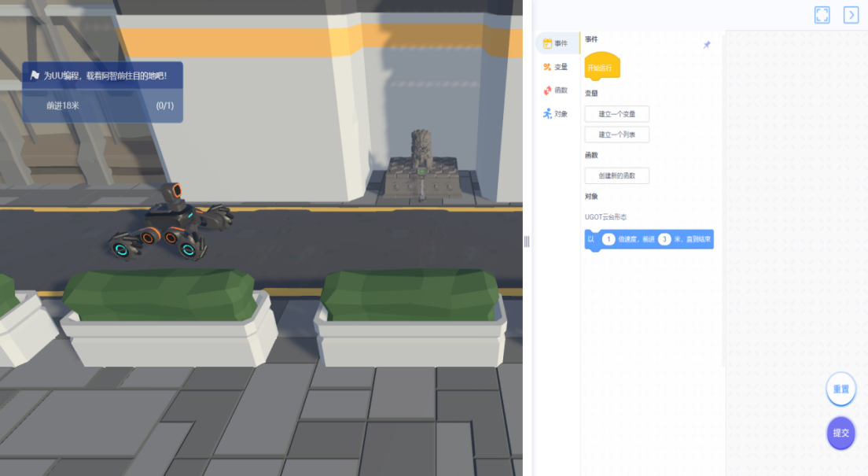Select the 变量 (Variables) category tab
The image size is (868, 476).
pyautogui.click(x=555, y=67)
